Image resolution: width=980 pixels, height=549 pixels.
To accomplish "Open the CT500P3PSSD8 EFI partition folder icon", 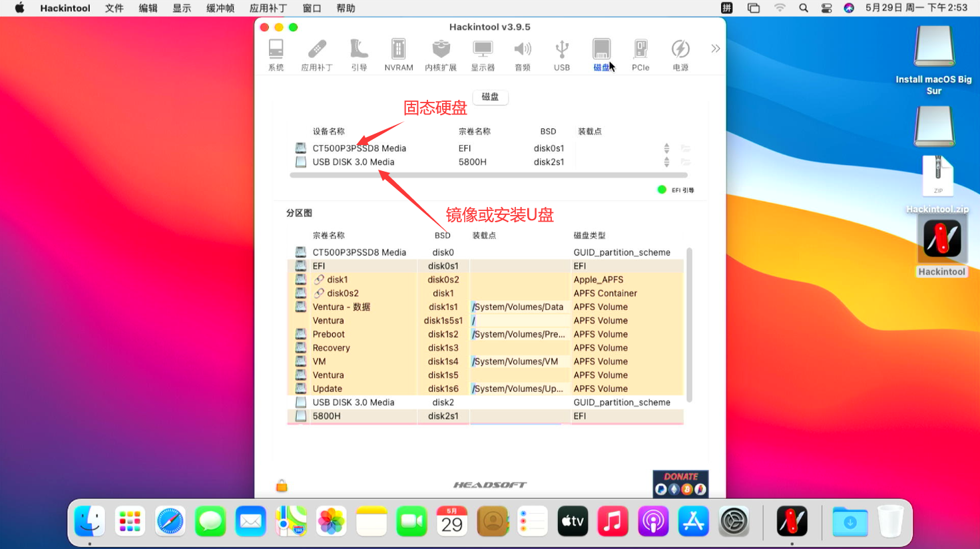I will point(685,148).
